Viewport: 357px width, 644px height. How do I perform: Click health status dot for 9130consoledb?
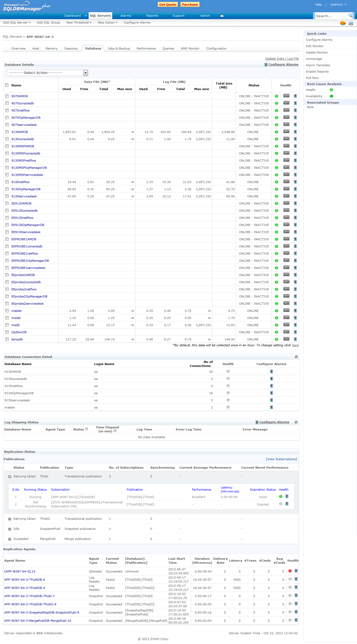coord(277,139)
